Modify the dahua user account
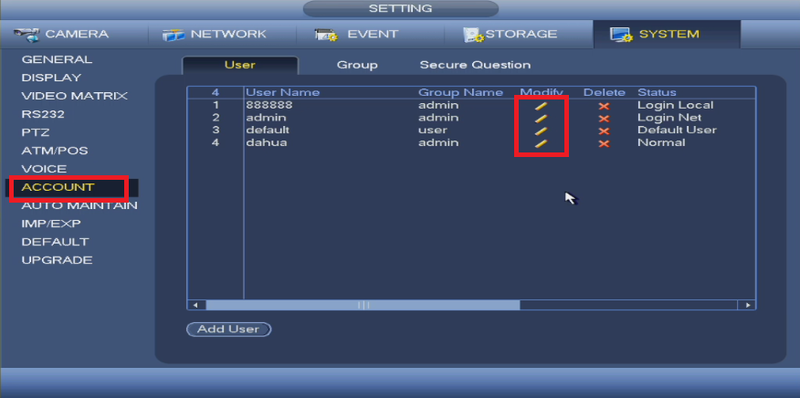The image size is (800, 398). [541, 143]
